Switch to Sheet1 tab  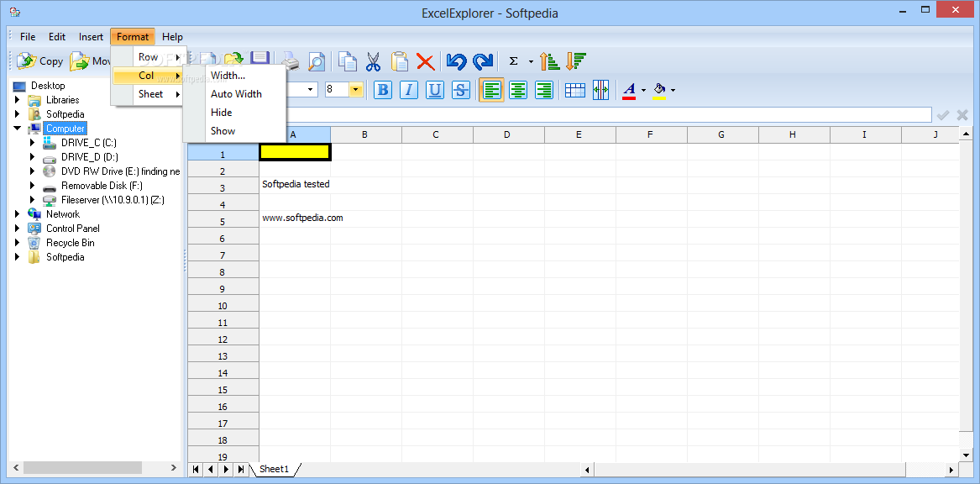(x=275, y=469)
